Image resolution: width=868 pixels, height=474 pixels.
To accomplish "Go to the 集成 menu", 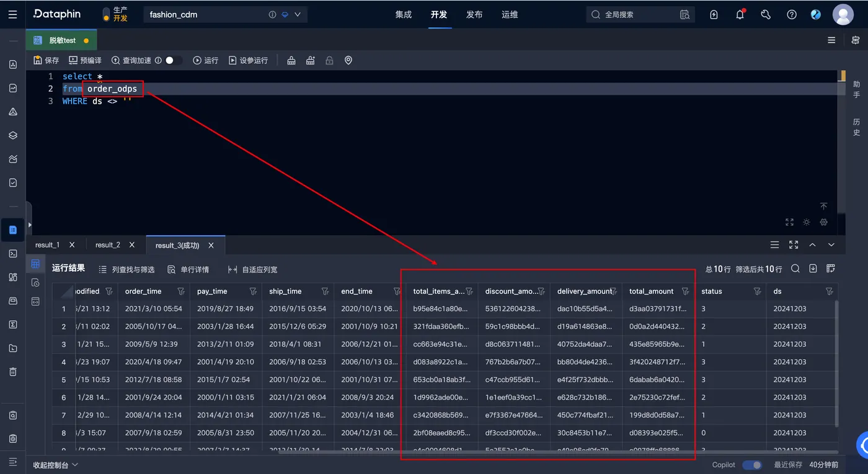I will tap(404, 14).
